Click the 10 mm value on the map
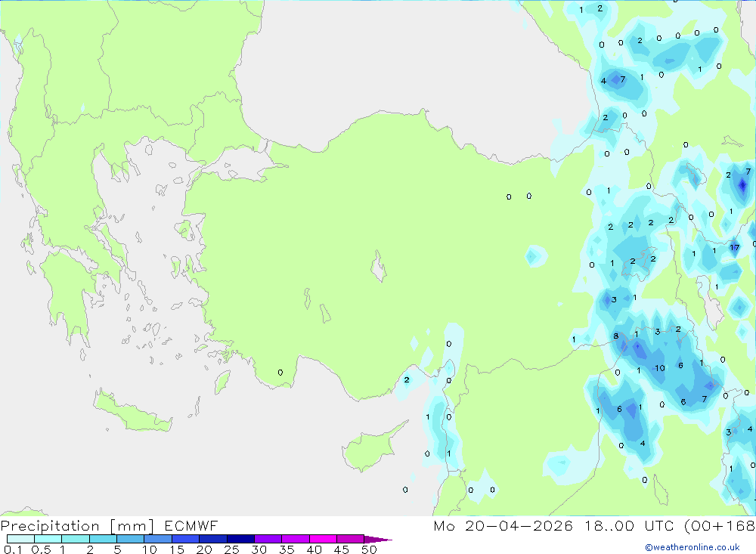Image resolution: width=756 pixels, height=554 pixels. tap(659, 368)
